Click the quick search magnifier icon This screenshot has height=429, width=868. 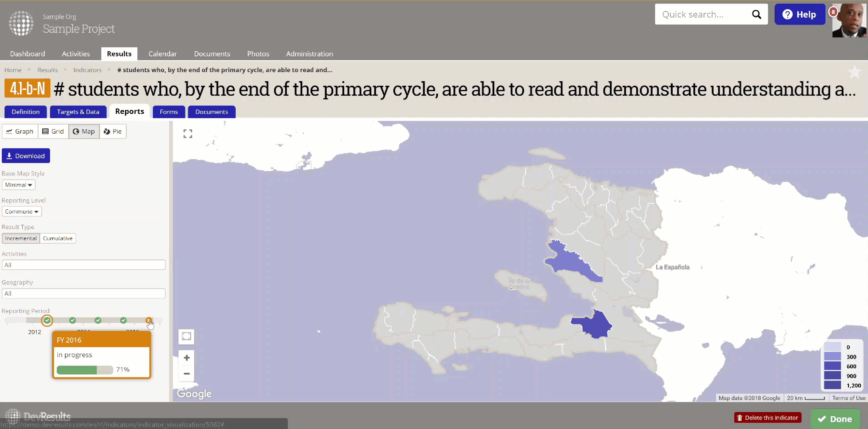[x=756, y=15]
